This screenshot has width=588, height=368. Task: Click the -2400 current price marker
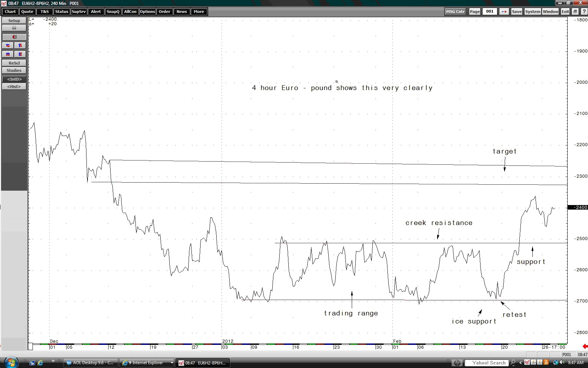click(577, 207)
